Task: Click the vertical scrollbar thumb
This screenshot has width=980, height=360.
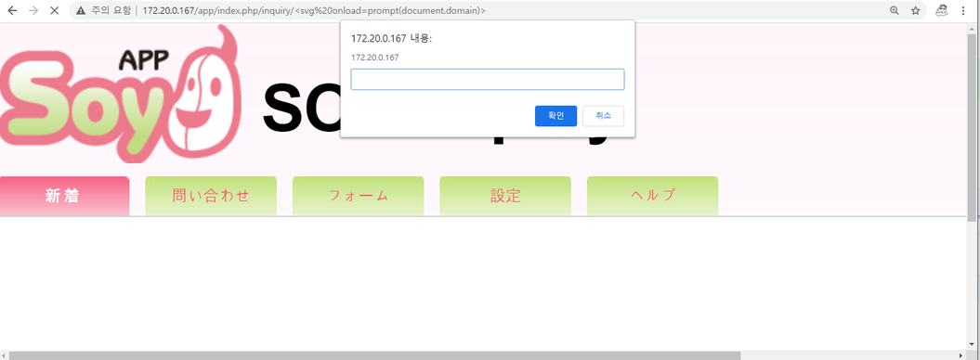Action: coord(972,128)
